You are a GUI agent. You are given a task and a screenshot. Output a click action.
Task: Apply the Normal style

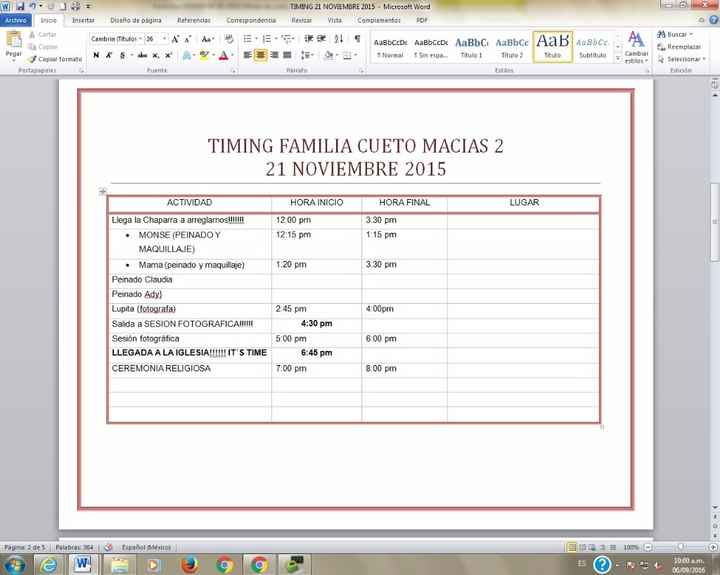point(390,47)
